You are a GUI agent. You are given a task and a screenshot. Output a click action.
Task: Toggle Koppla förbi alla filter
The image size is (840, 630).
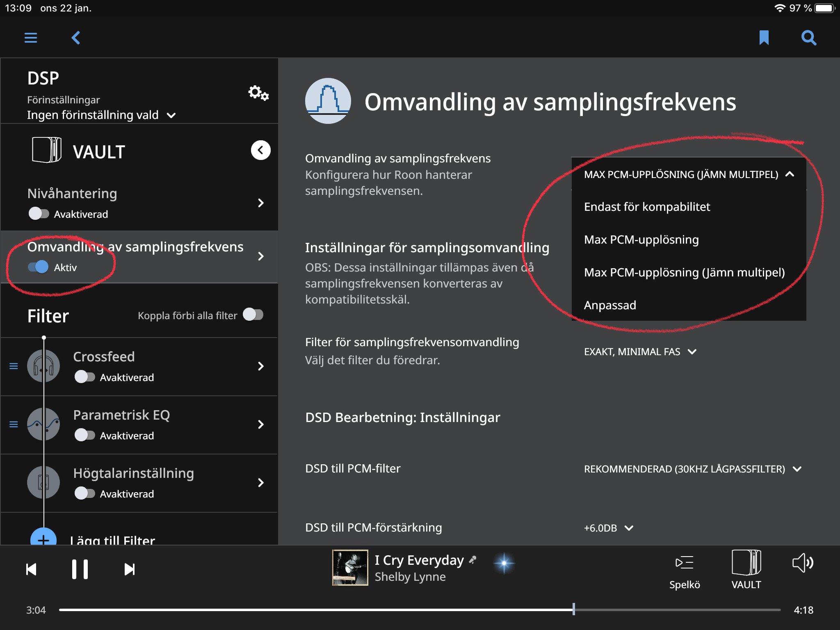[x=253, y=315]
